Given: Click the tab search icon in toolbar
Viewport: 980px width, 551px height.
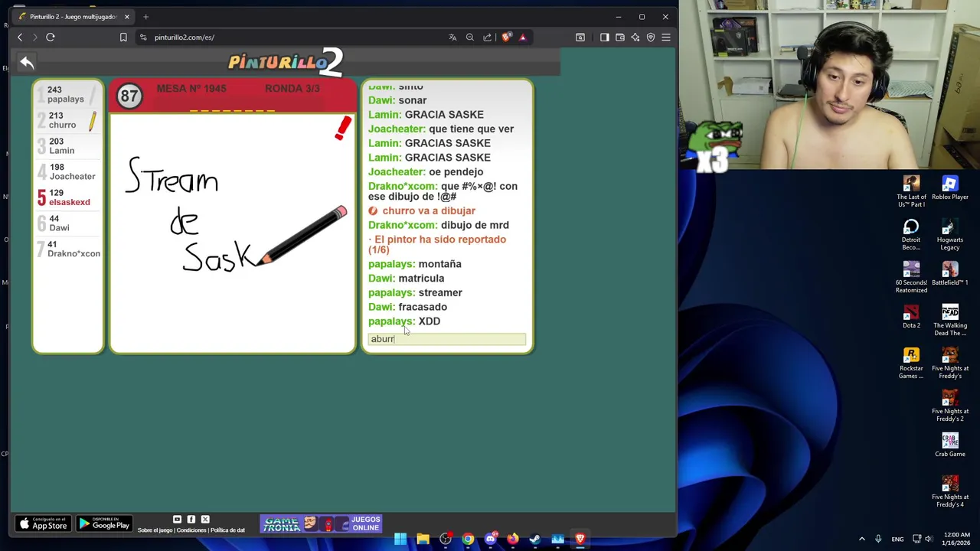Looking at the screenshot, I should coord(580,37).
